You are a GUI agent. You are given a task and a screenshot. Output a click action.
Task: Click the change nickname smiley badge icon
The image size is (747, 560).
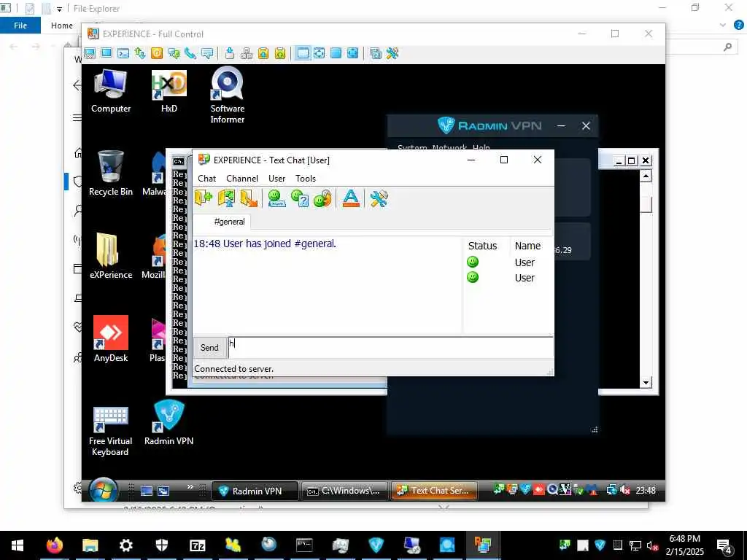(276, 198)
